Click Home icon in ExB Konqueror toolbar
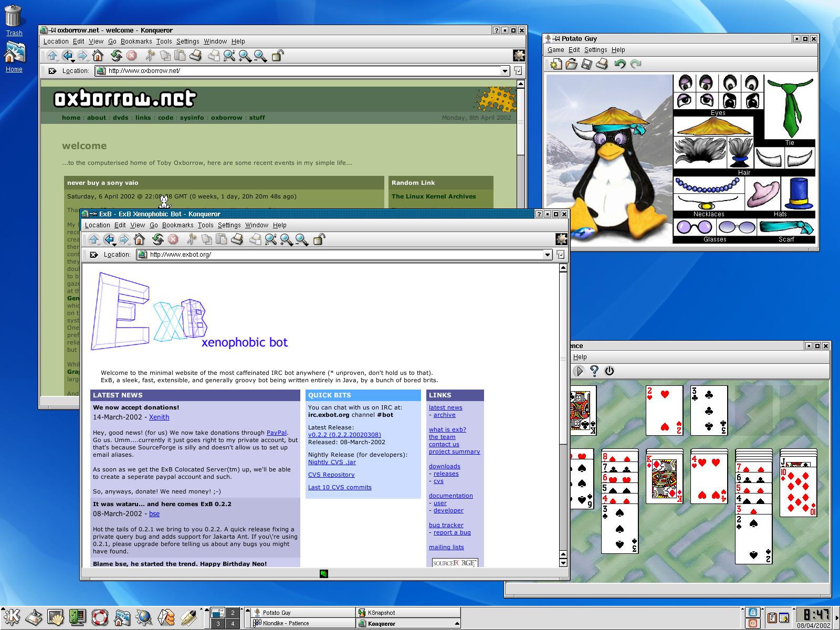 point(139,240)
